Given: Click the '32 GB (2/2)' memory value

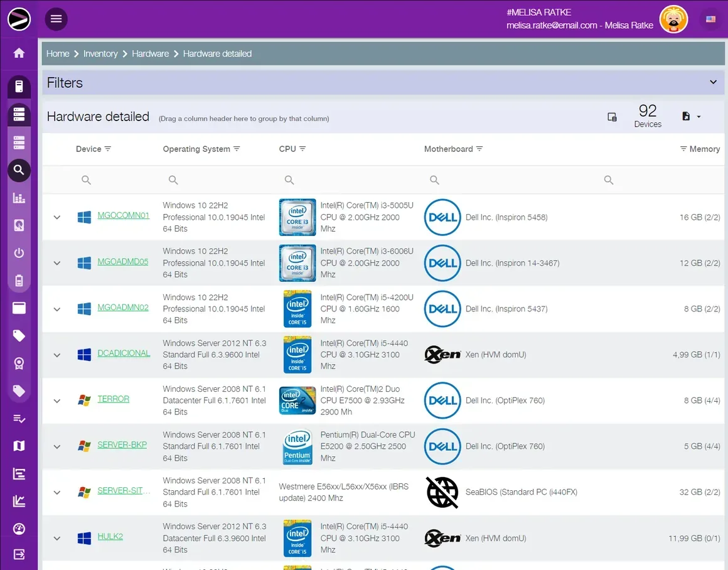Looking at the screenshot, I should pos(700,492).
